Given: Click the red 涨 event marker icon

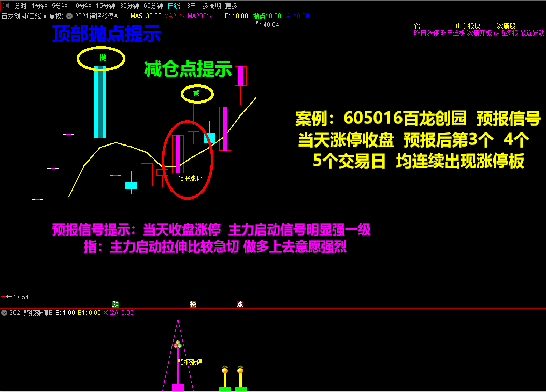Looking at the screenshot, I should tap(240, 304).
